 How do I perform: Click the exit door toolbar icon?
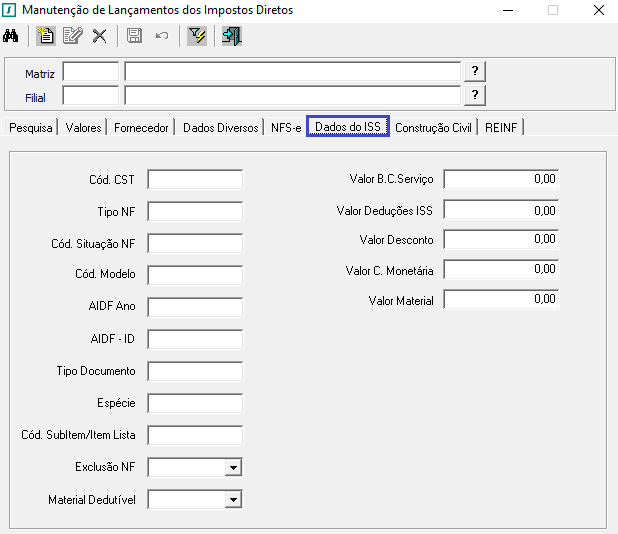click(x=231, y=37)
